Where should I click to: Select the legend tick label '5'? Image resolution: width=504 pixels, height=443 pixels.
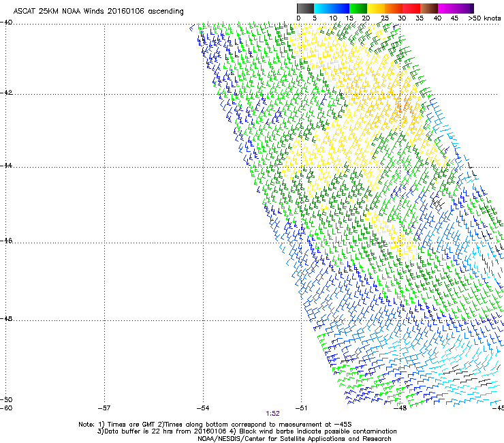(x=315, y=18)
